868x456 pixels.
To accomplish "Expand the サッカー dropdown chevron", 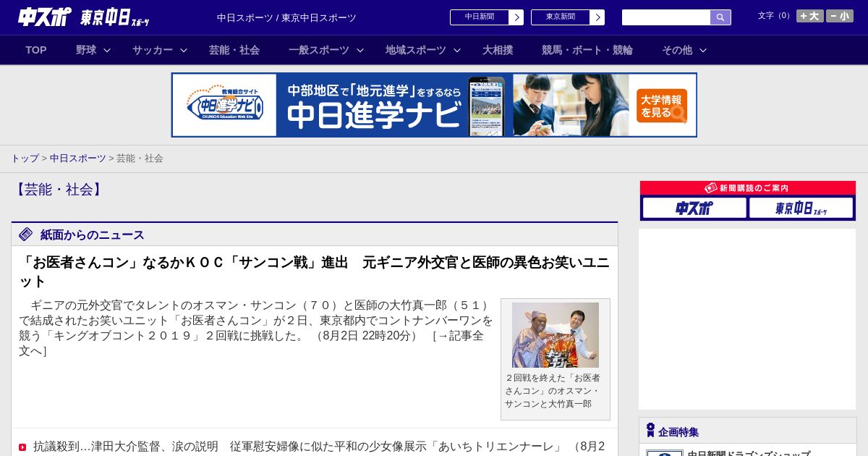I will 184,50.
